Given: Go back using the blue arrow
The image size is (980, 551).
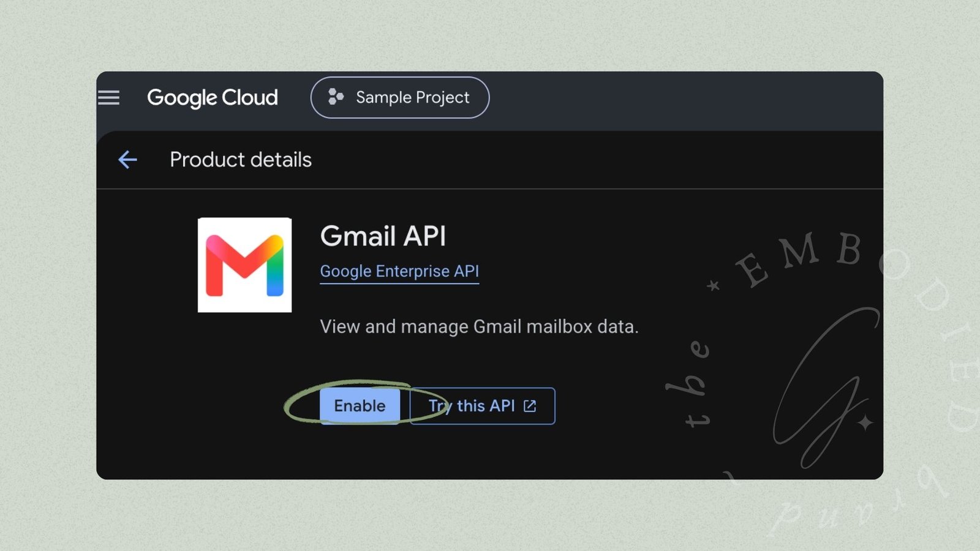Looking at the screenshot, I should [127, 160].
